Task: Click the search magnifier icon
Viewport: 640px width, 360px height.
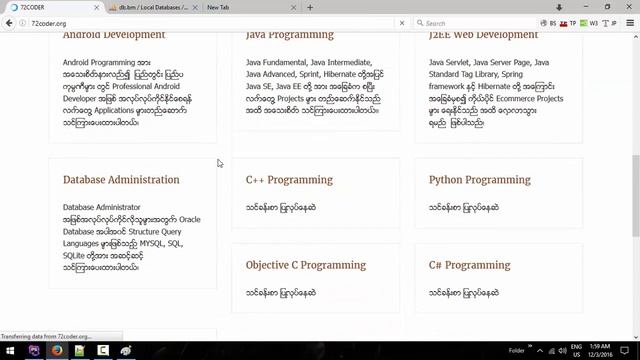Action: pos(420,23)
